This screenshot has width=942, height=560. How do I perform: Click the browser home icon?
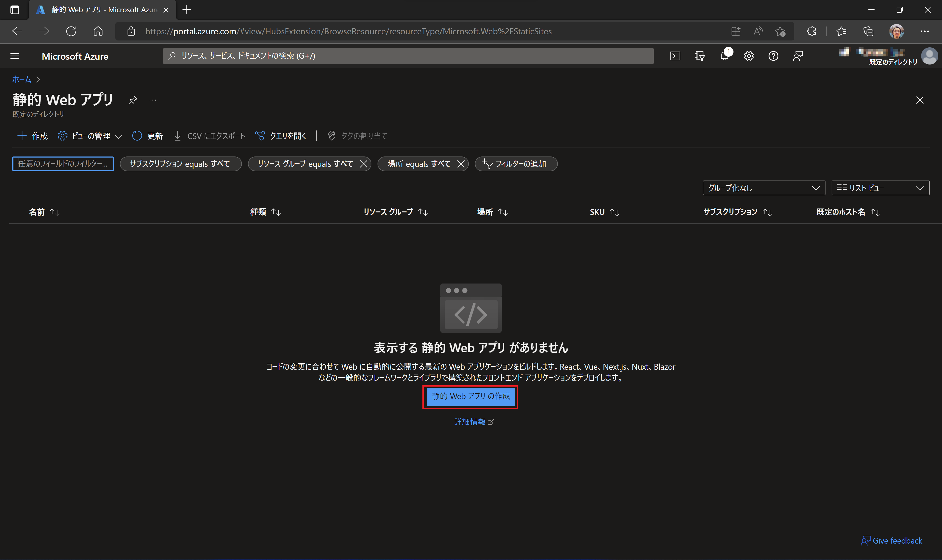pyautogui.click(x=98, y=31)
